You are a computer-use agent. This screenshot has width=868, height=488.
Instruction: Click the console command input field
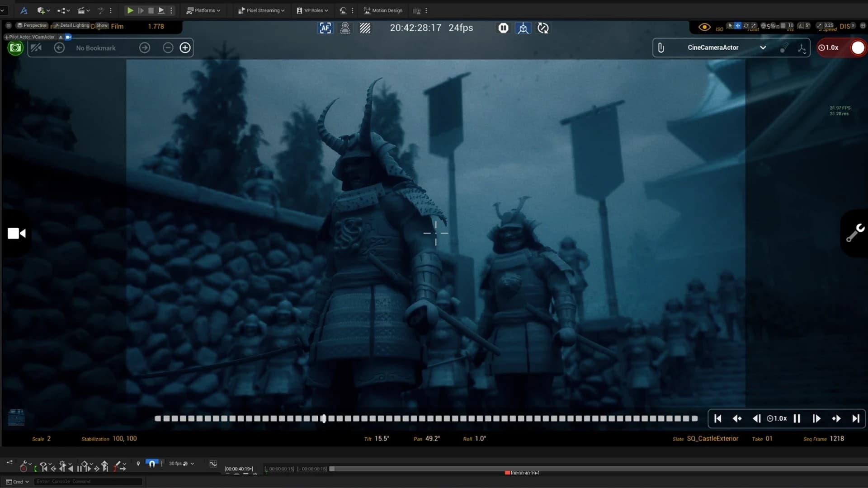(88, 482)
